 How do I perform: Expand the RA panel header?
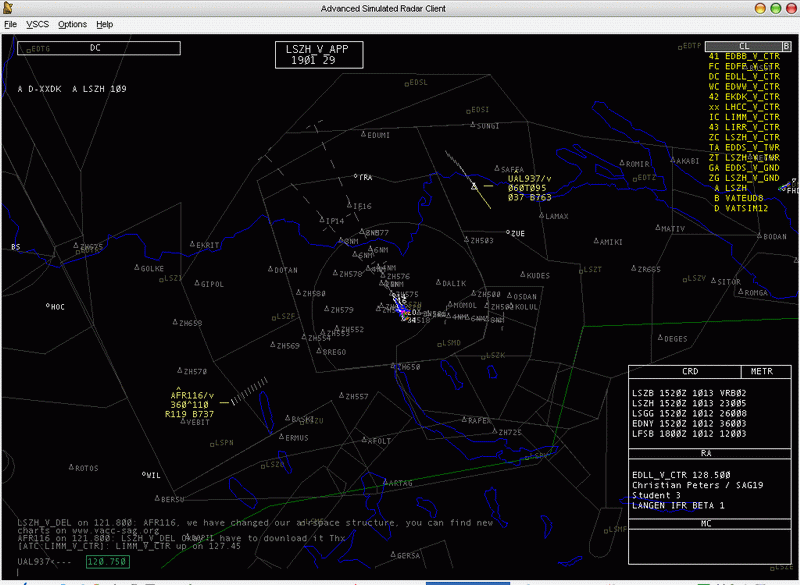pos(706,453)
